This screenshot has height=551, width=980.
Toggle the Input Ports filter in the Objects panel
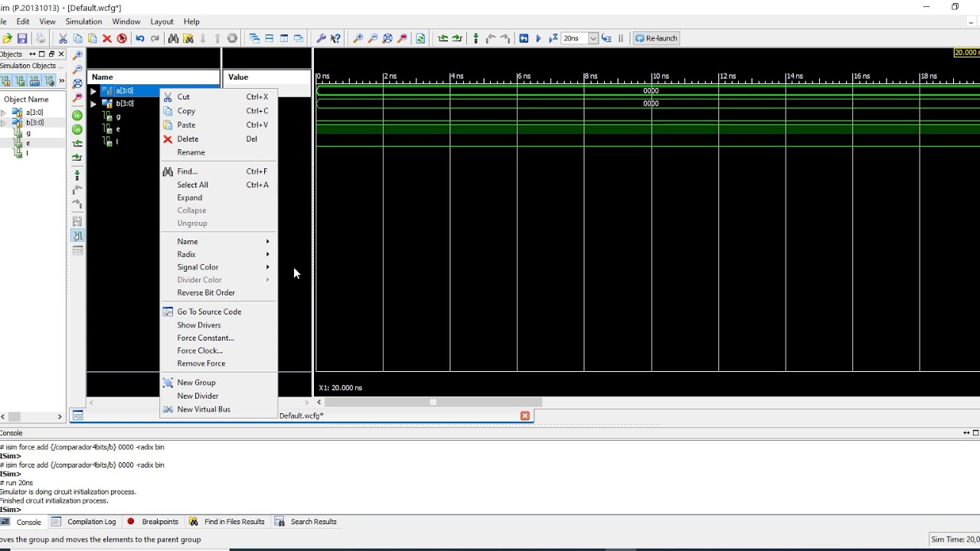click(x=6, y=80)
